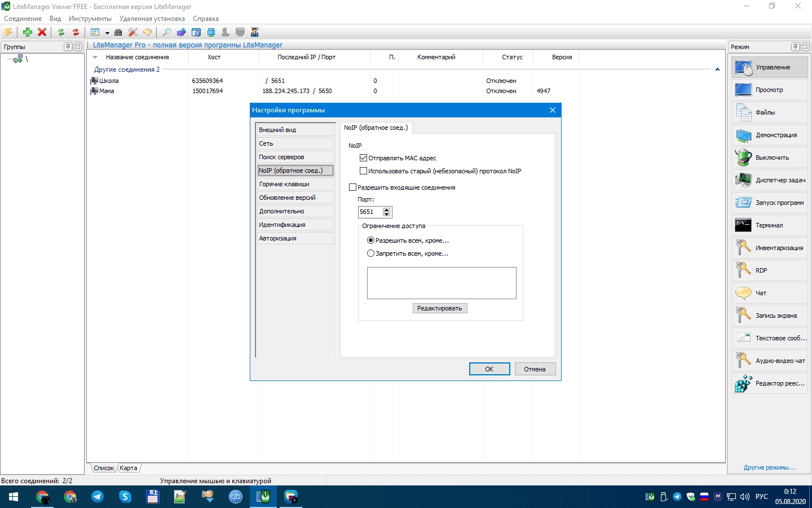Select the Демонстрация mode

point(770,135)
